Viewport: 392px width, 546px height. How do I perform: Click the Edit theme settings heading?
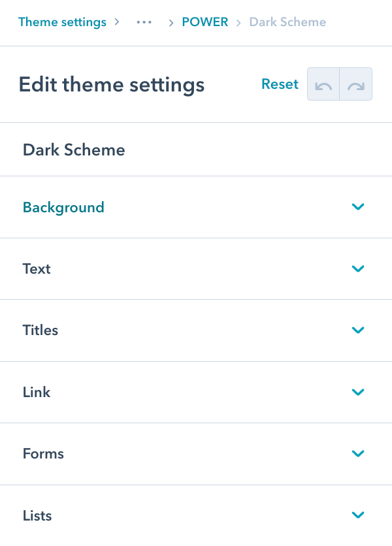[112, 84]
